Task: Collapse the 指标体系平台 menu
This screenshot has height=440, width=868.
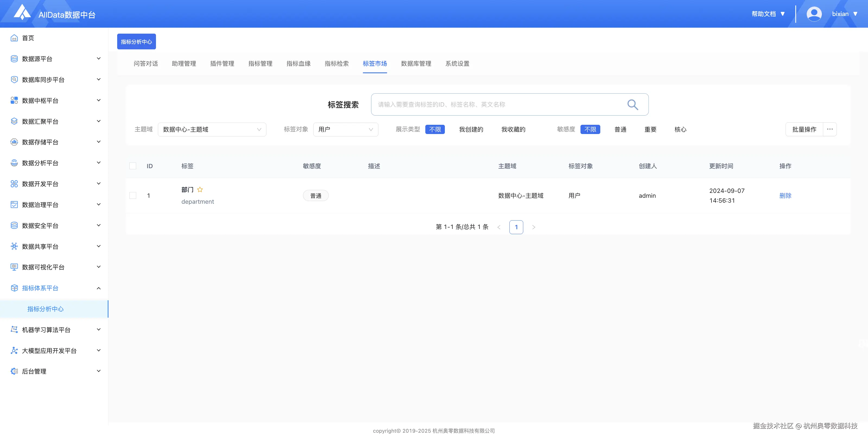Action: tap(98, 288)
